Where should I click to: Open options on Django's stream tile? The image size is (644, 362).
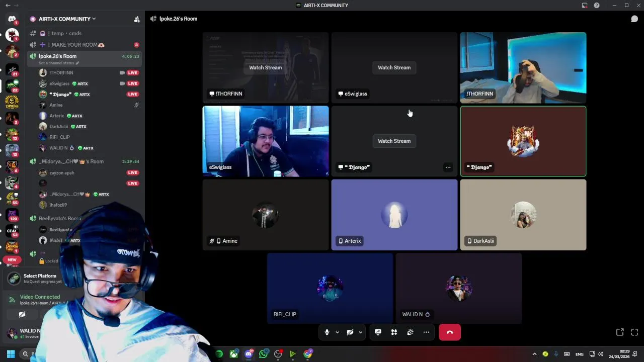448,167
